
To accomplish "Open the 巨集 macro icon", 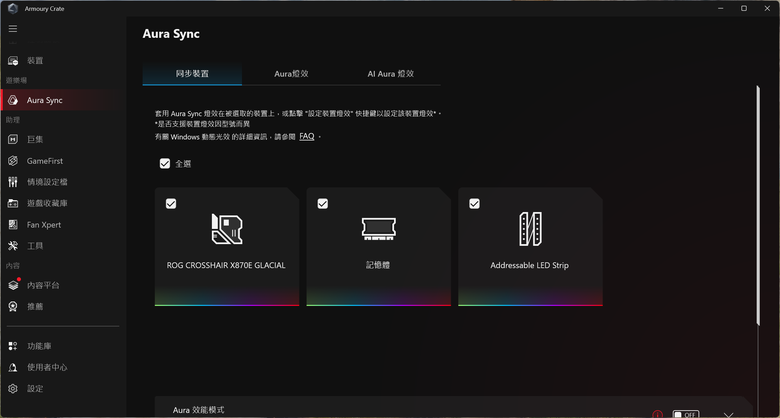I will pos(13,140).
